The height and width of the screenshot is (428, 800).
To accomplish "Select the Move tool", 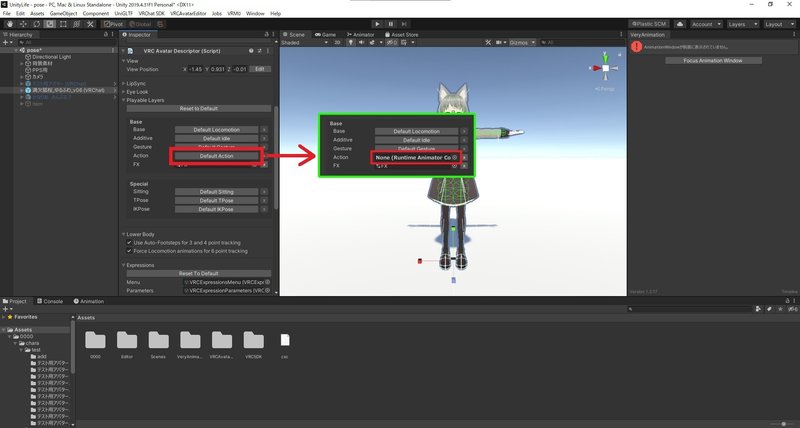I will click(x=23, y=24).
